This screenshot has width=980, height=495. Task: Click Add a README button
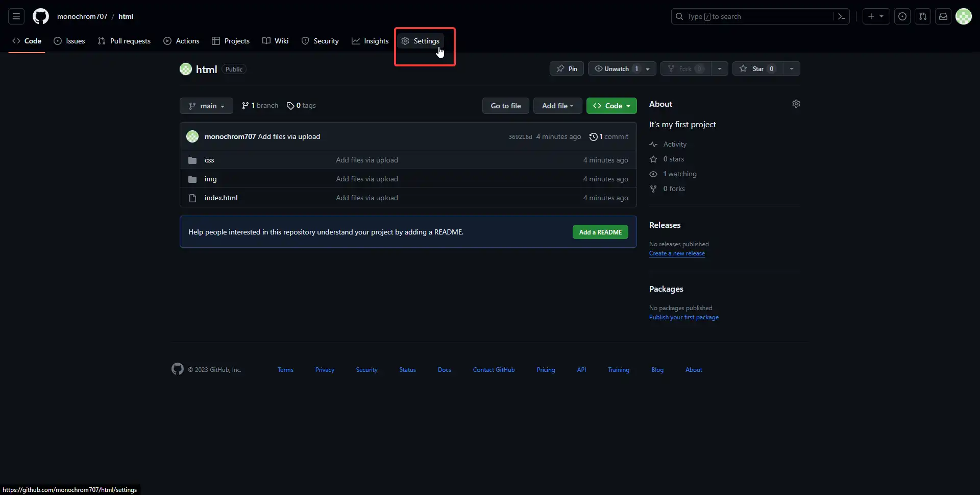pyautogui.click(x=600, y=232)
